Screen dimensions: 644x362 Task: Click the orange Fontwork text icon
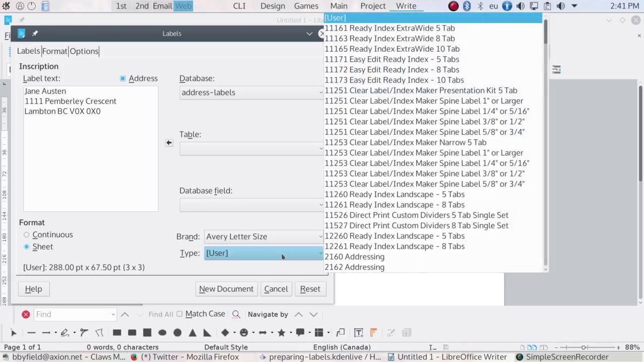373,333
